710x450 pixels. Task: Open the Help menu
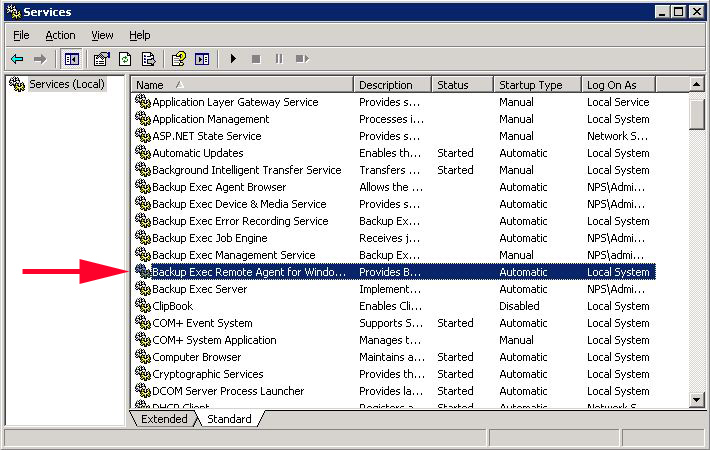tap(139, 35)
